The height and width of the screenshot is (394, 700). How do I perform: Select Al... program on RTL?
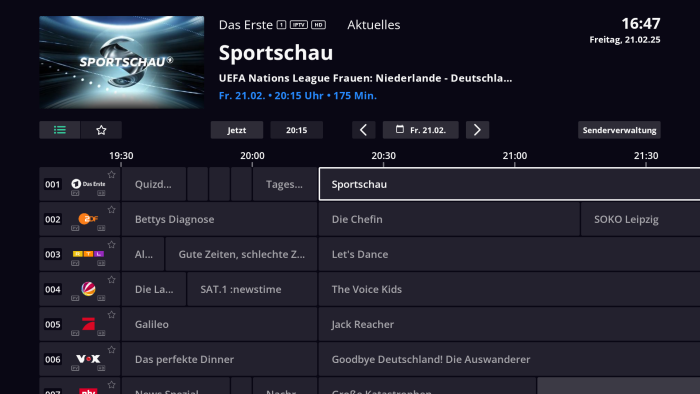143,254
